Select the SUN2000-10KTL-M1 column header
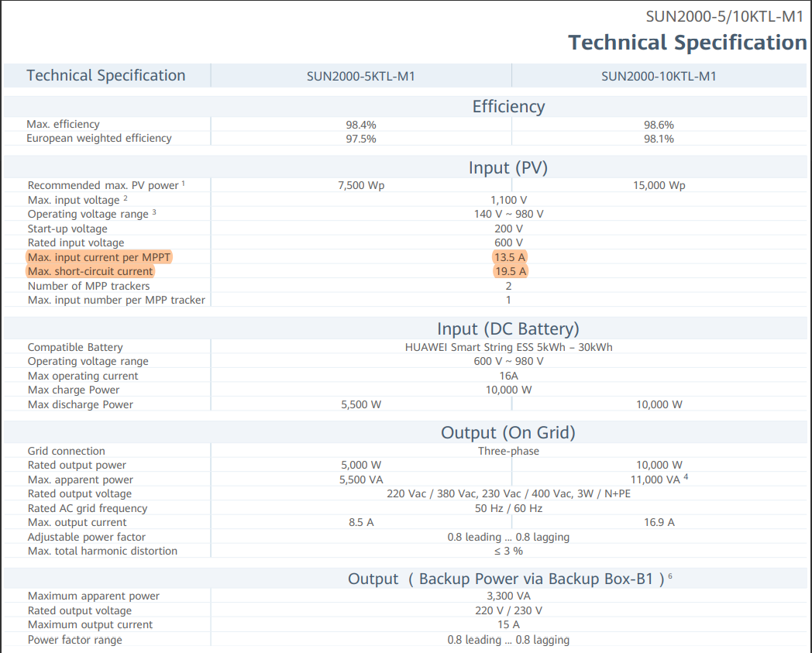 tap(658, 76)
